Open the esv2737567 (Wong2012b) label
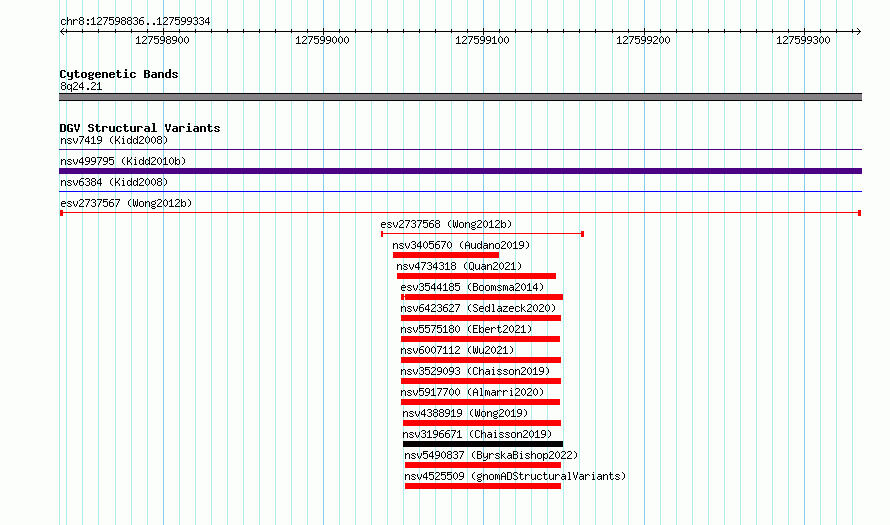This screenshot has width=890, height=525. 126,203
